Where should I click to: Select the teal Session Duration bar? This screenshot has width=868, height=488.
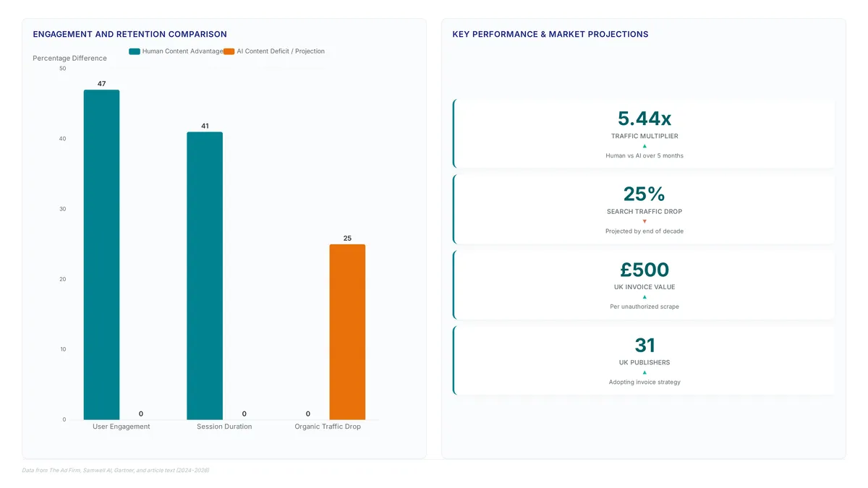(205, 275)
